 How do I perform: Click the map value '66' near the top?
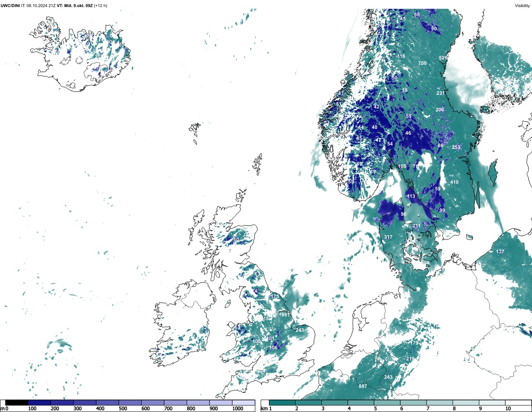coord(417,15)
